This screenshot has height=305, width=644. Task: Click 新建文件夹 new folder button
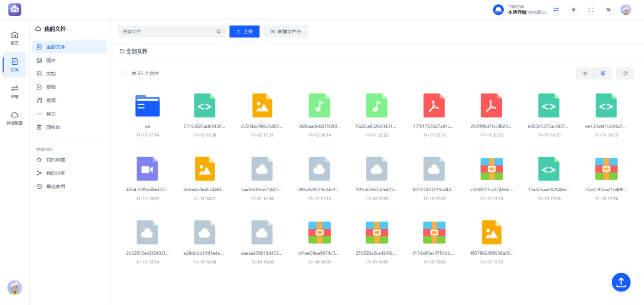[286, 32]
